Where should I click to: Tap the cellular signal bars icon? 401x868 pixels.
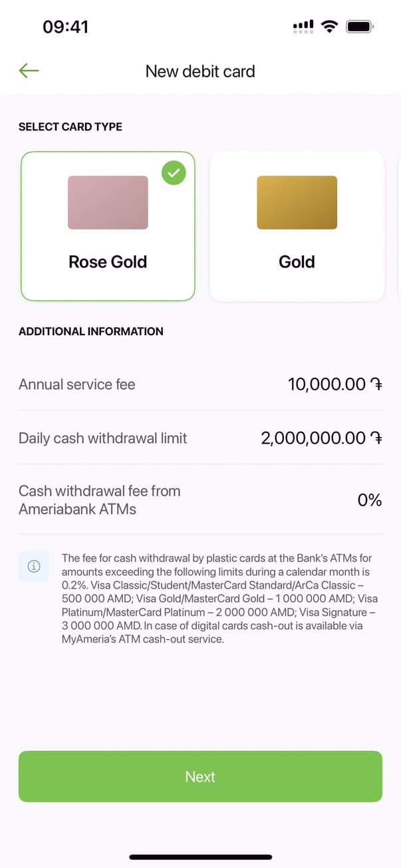pyautogui.click(x=303, y=27)
